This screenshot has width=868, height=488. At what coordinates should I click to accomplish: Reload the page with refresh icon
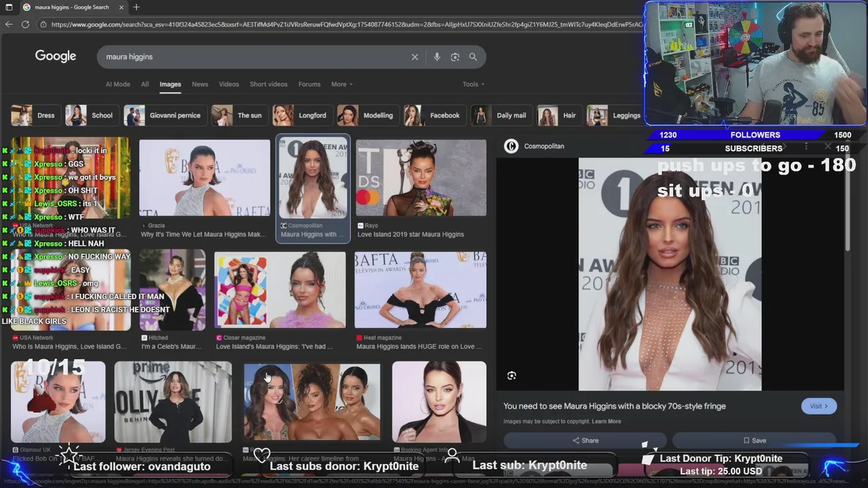[x=25, y=24]
